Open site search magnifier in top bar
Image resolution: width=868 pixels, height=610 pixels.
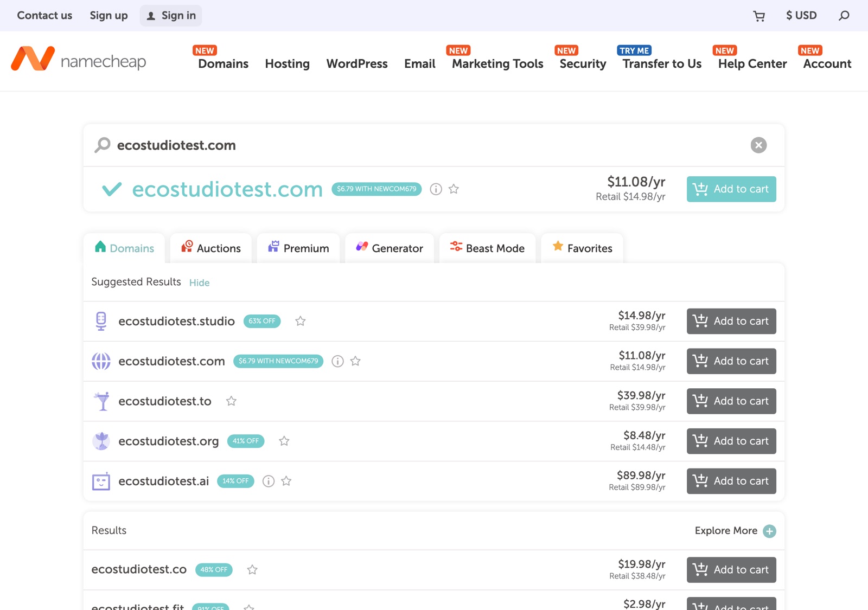pyautogui.click(x=844, y=16)
